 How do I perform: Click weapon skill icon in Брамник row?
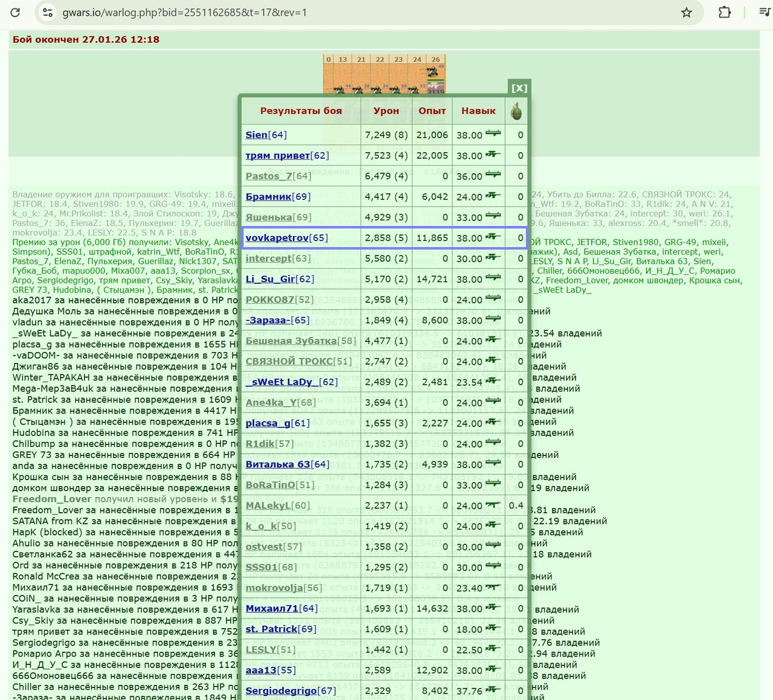click(x=493, y=195)
